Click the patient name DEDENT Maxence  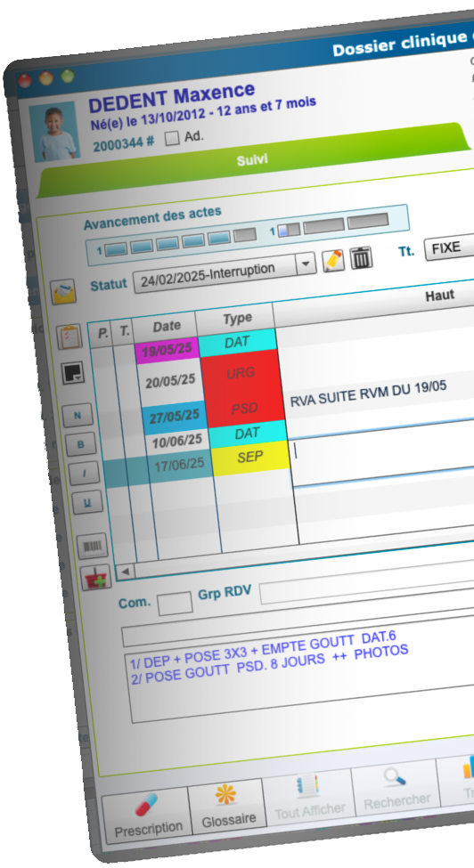(x=171, y=97)
